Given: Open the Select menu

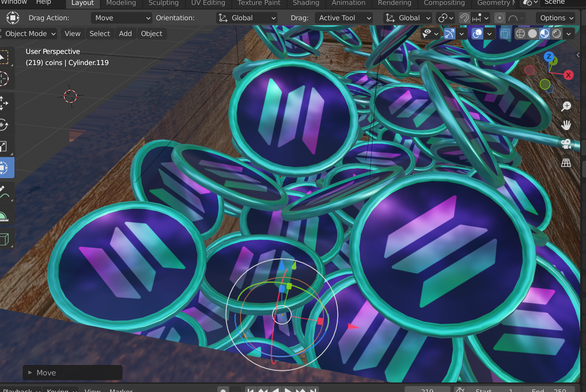Looking at the screenshot, I should 100,34.
